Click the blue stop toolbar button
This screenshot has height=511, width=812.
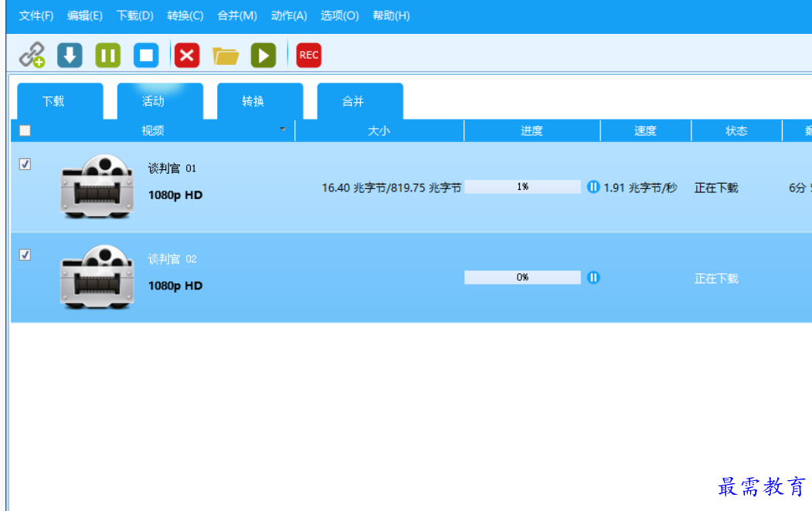(146, 55)
